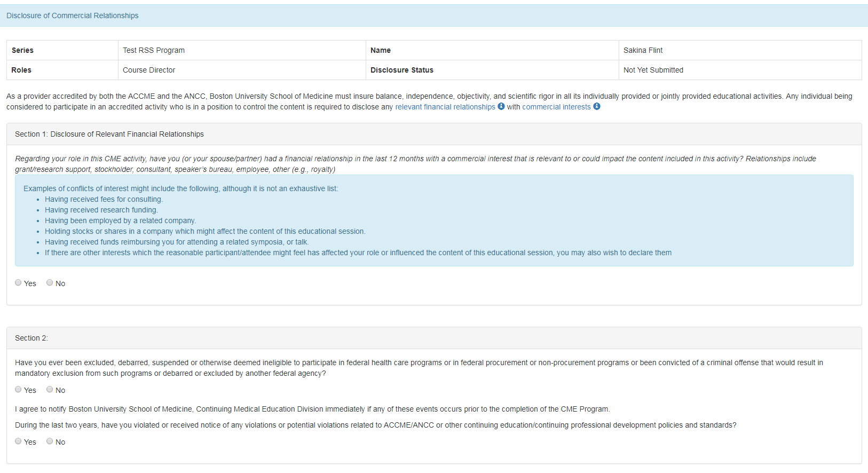Select No for federal exclusion question
Screen dimensions: 868x473
pyautogui.click(x=50, y=389)
